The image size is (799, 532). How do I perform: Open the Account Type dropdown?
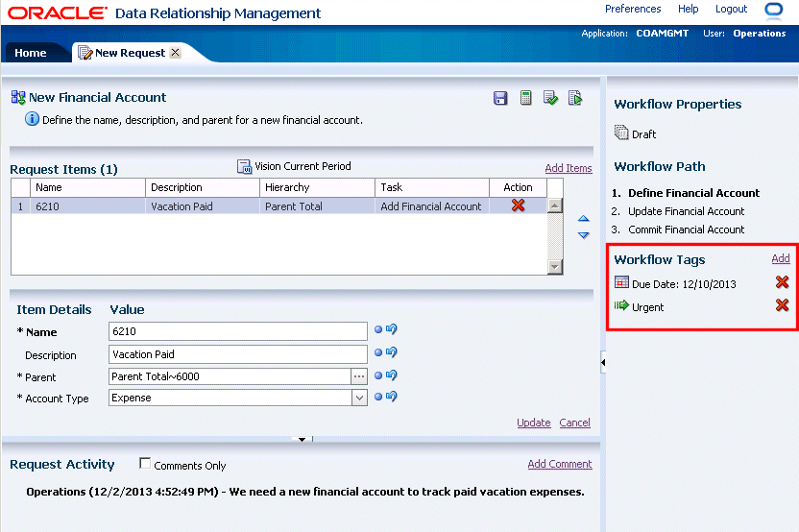[359, 398]
